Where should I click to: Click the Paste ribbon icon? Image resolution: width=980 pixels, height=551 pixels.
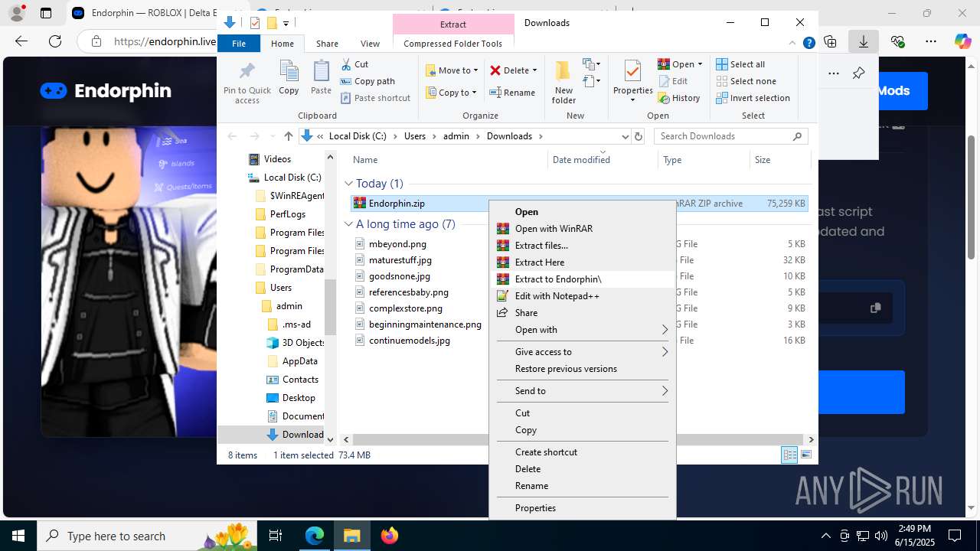pos(321,77)
